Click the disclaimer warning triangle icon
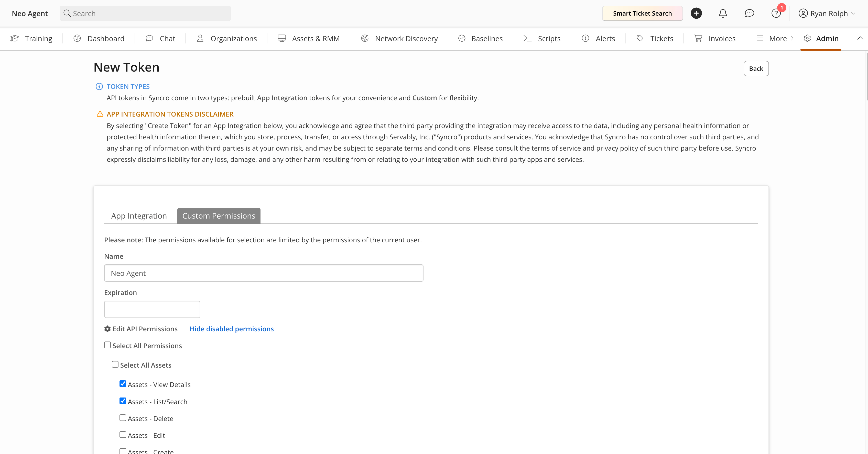This screenshot has height=454, width=868. [x=100, y=114]
